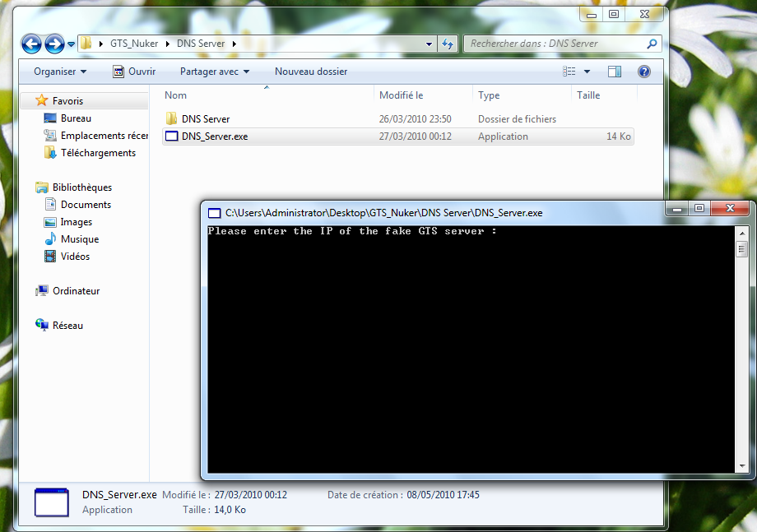
Task: Click the Nouveau dossier button
Action: (x=311, y=72)
